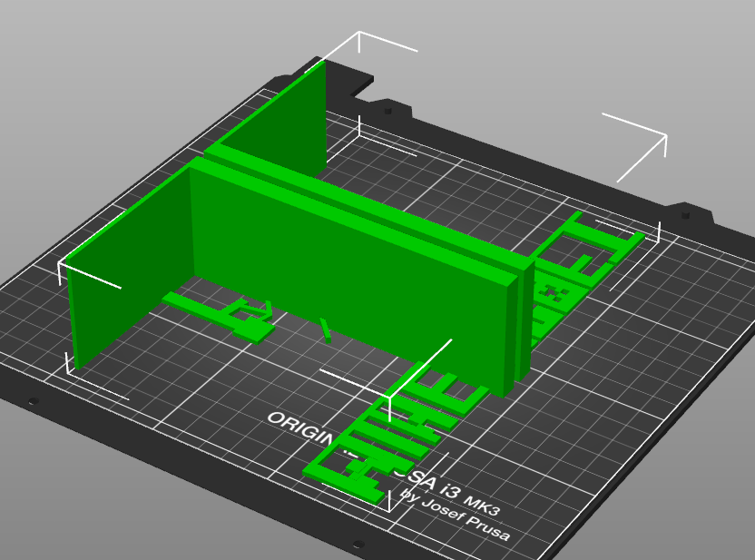The image size is (755, 560).
Task: Click the rear bed screw hole near the notch
Action: pos(388,111)
